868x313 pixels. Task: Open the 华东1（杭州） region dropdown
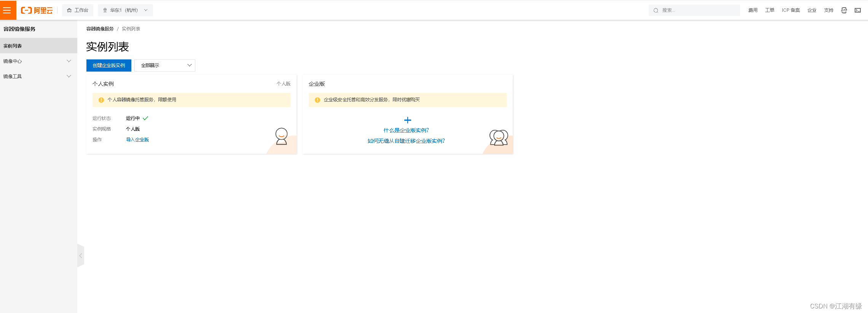(125, 10)
